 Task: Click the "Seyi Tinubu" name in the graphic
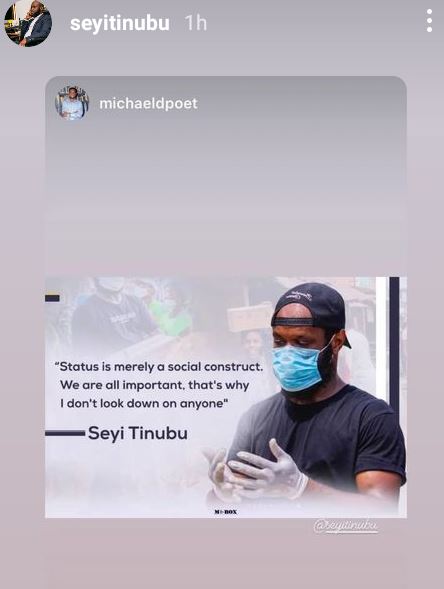[x=137, y=433]
